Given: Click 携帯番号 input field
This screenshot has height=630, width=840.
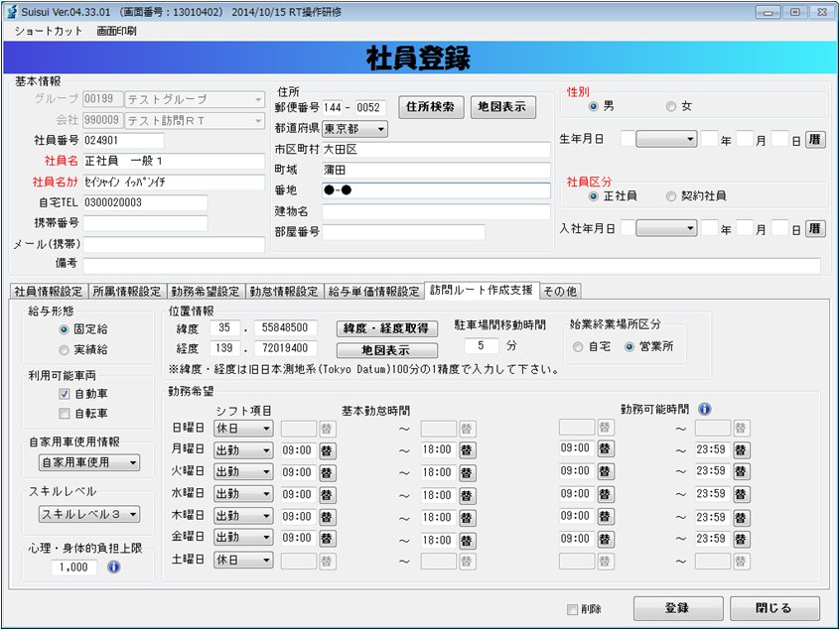Looking at the screenshot, I should coord(145,223).
